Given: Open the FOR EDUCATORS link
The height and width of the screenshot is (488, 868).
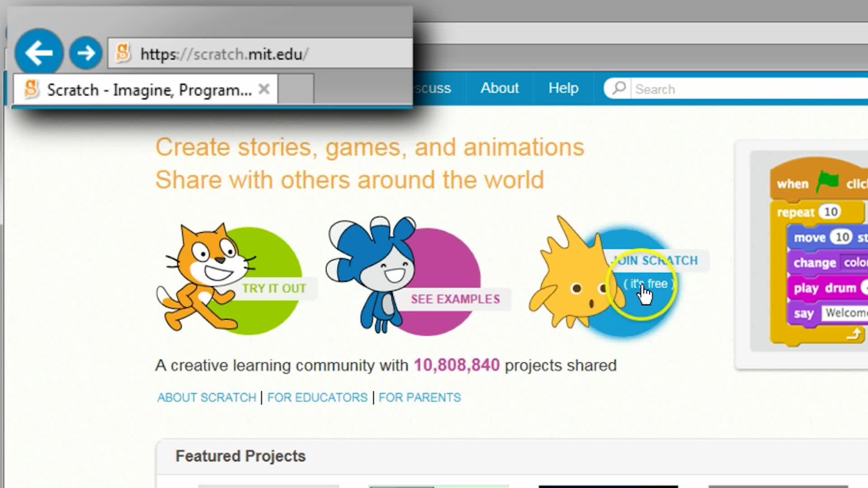Looking at the screenshot, I should click(x=316, y=398).
